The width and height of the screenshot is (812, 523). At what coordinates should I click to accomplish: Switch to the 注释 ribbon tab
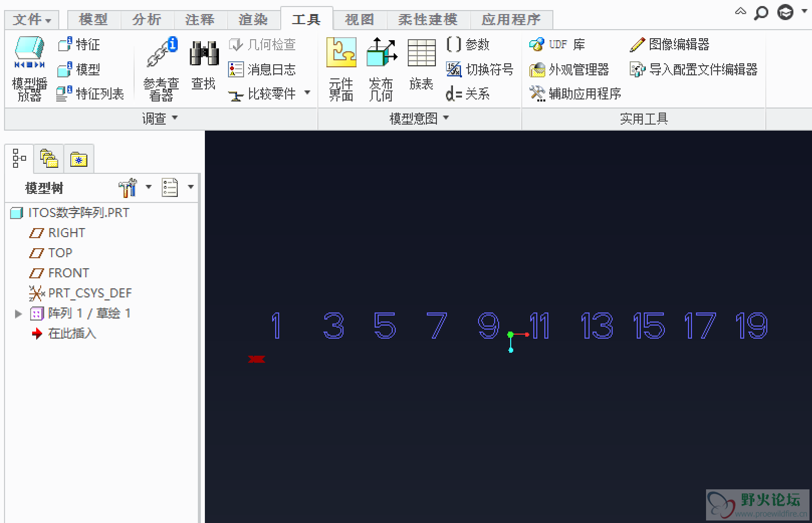200,20
